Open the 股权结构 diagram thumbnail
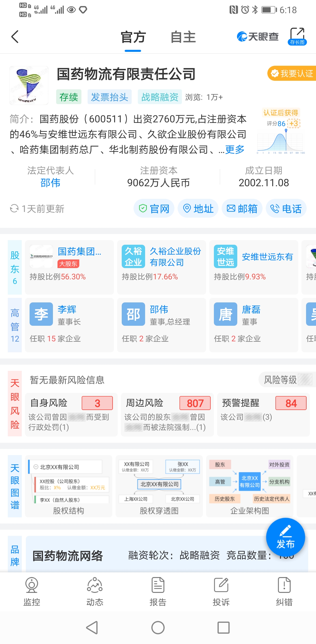Viewport: 316px width, 644px height. (x=69, y=486)
